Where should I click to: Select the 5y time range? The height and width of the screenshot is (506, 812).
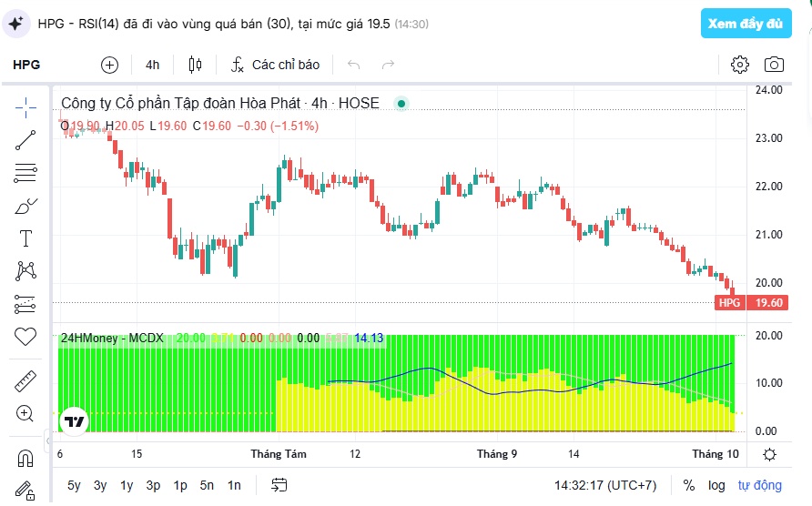click(x=74, y=485)
